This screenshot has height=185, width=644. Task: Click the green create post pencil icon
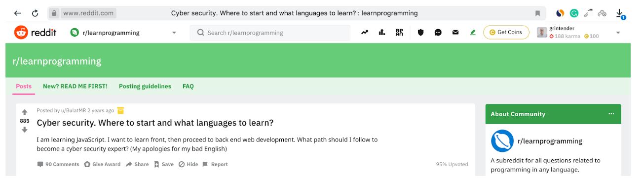(473, 33)
